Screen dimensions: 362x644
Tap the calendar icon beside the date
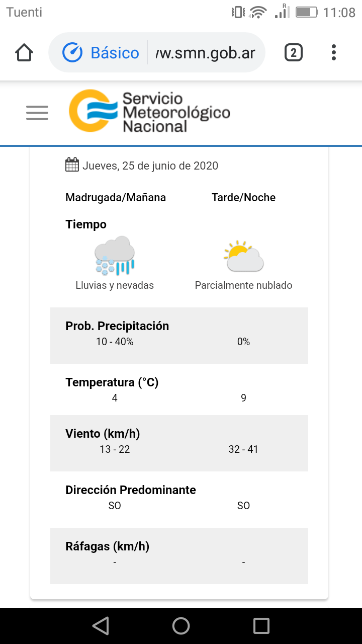pos(72,165)
